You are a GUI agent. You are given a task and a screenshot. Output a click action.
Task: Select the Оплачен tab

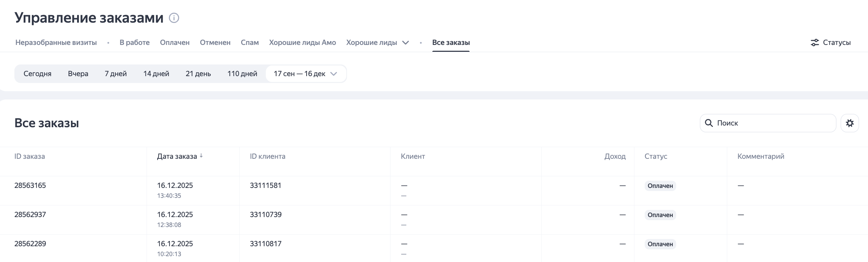[x=175, y=43]
